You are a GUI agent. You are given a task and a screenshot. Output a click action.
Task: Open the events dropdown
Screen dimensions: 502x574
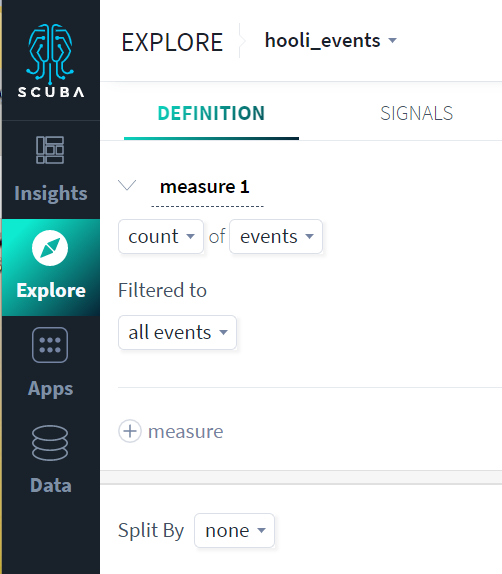point(276,236)
